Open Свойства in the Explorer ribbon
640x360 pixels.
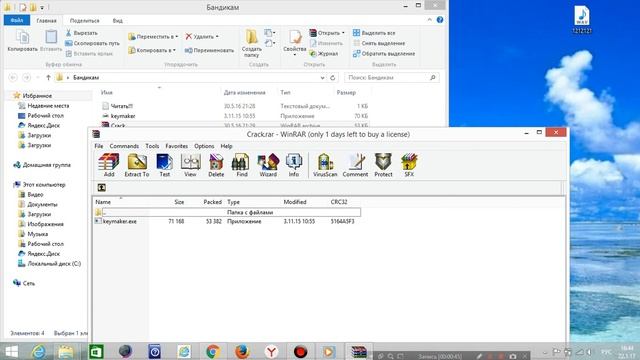pos(294,42)
